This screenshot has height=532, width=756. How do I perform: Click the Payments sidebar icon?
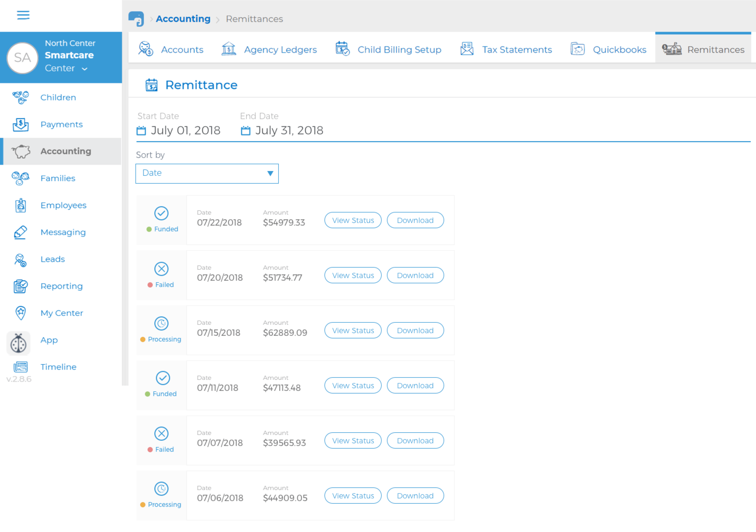[x=21, y=124]
